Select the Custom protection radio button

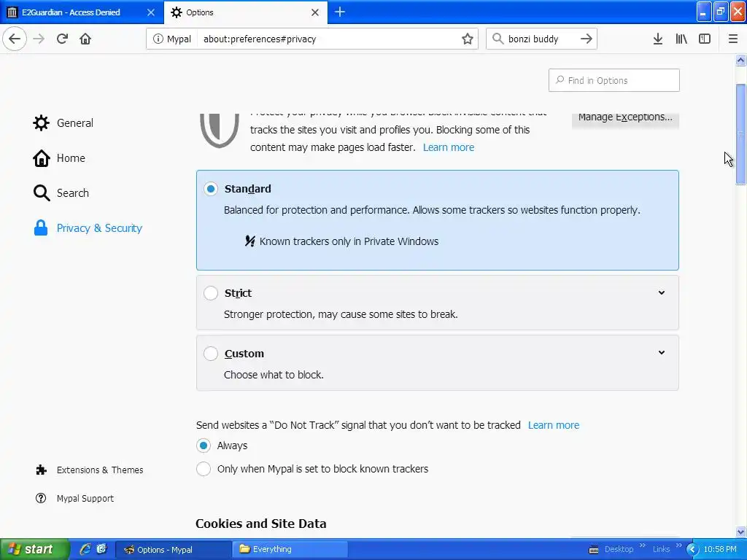[x=211, y=354]
